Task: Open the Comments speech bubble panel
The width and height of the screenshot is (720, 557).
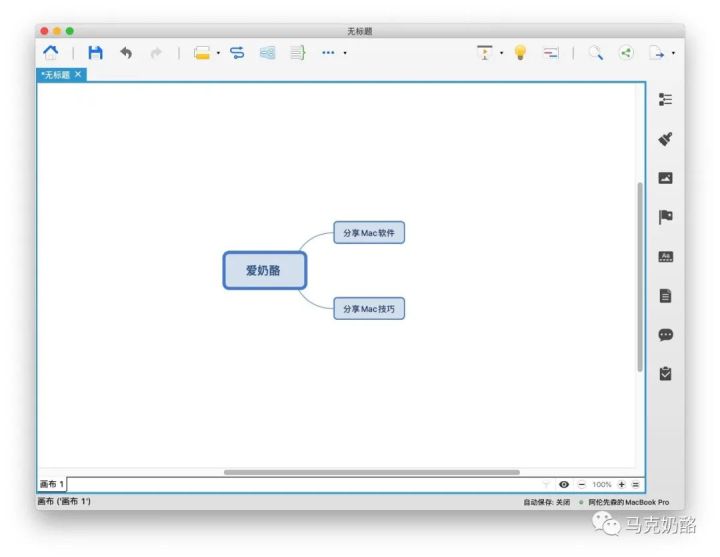Action: (x=665, y=335)
